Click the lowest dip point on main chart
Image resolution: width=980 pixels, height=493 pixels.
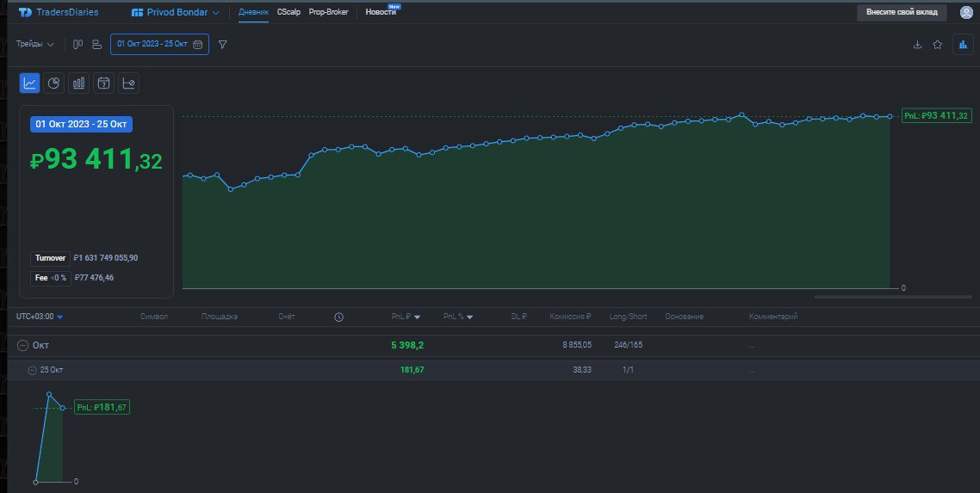click(x=231, y=189)
